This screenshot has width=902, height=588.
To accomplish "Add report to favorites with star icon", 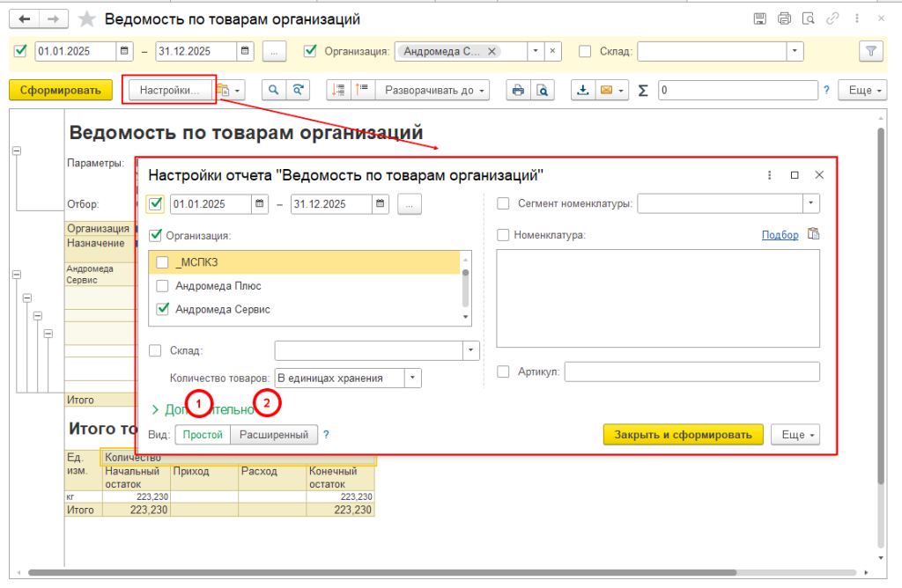I will [x=86, y=19].
